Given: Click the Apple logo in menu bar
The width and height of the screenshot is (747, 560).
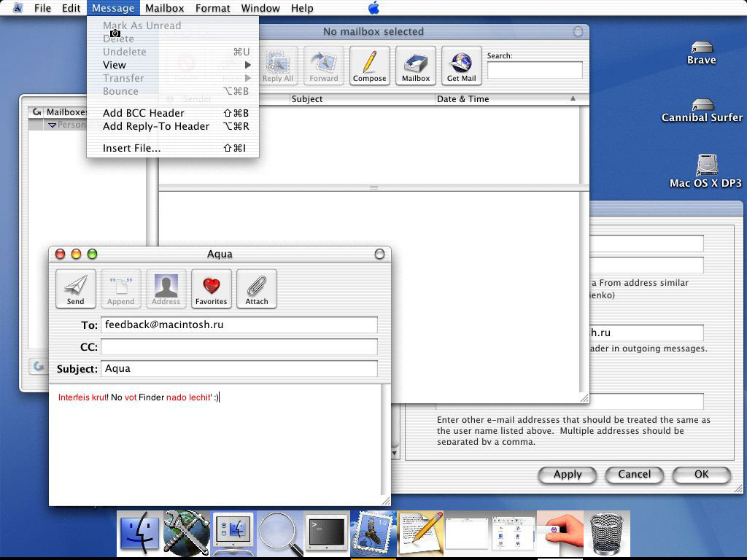Looking at the screenshot, I should [374, 7].
